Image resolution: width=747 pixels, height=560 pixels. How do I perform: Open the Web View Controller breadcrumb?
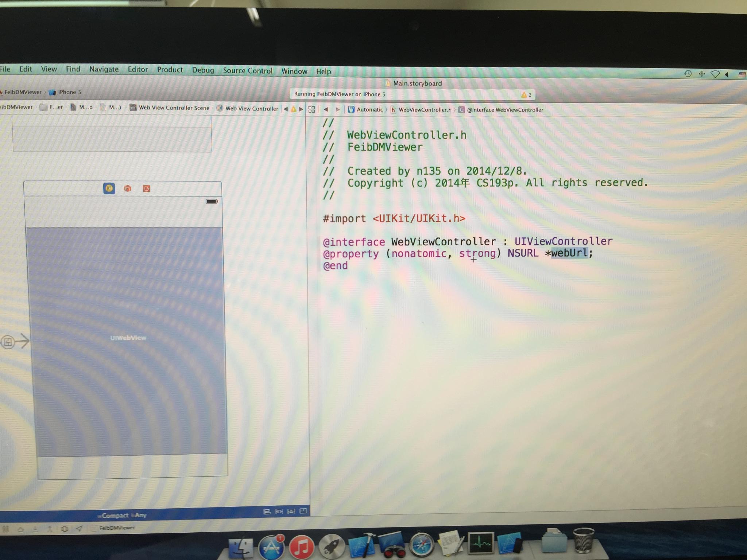pyautogui.click(x=248, y=108)
